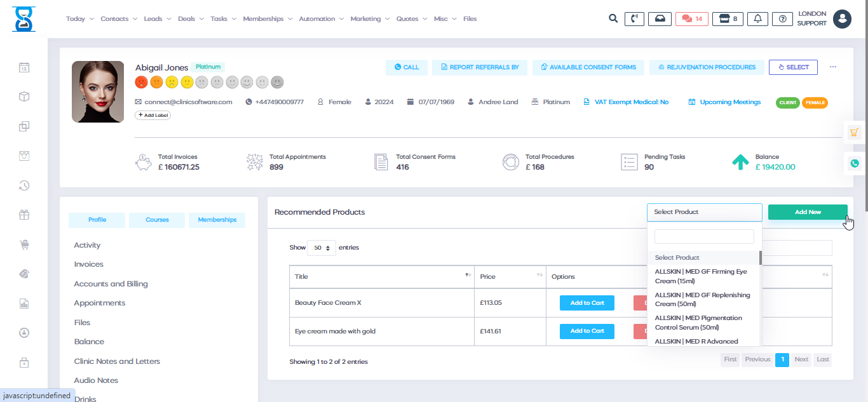Open the shop icon showing 8 items
This screenshot has height=402, width=868.
coord(727,18)
